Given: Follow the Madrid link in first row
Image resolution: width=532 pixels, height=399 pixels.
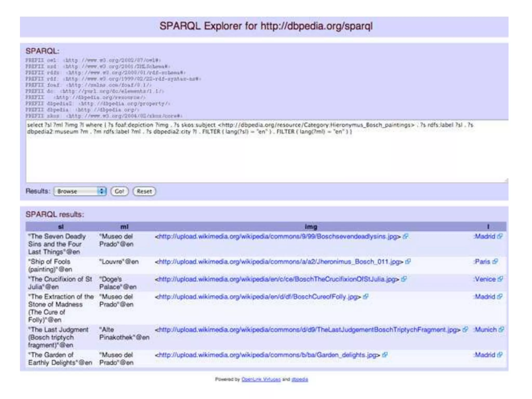Looking at the screenshot, I should click(x=485, y=236).
